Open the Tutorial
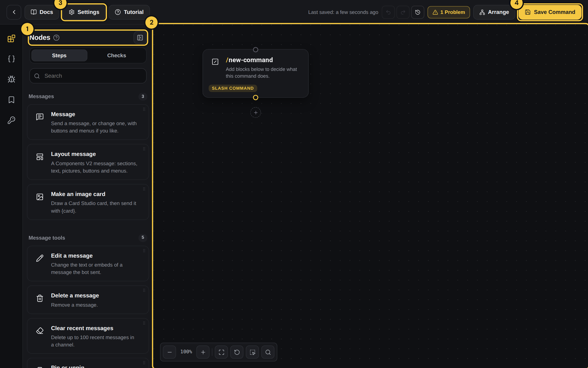The height and width of the screenshot is (368, 588). click(129, 12)
